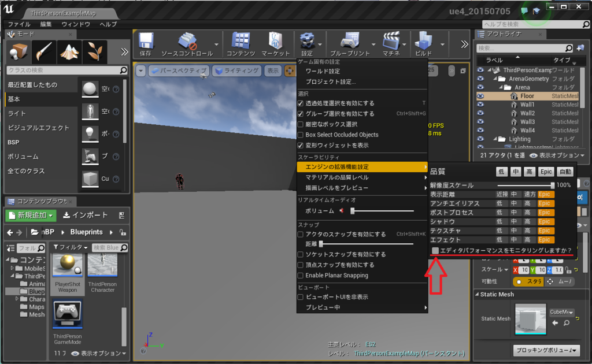Screen dimensions: 592x364
Task: Open ファイル menu
Action: pyautogui.click(x=19, y=24)
